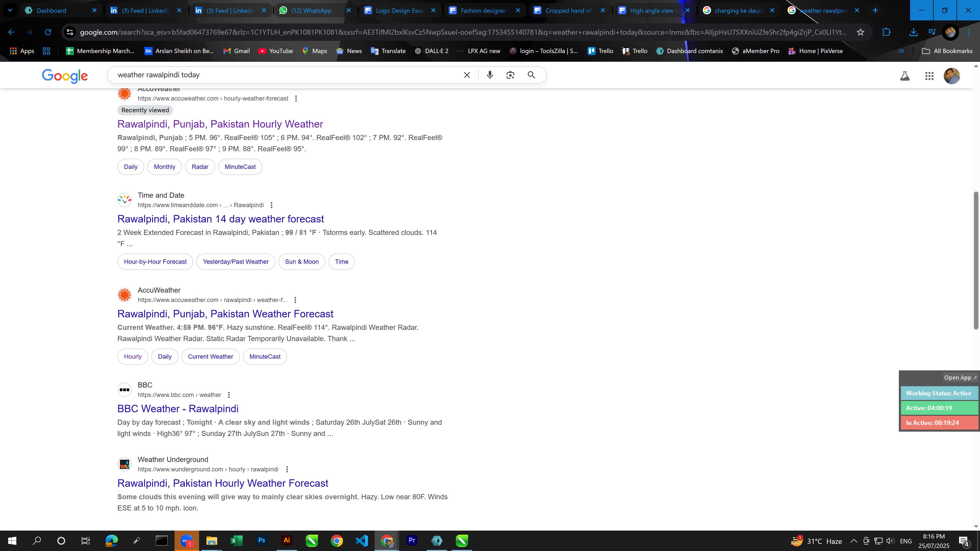Open Google account profile picture
Viewport: 980px width, 551px height.
point(952,76)
